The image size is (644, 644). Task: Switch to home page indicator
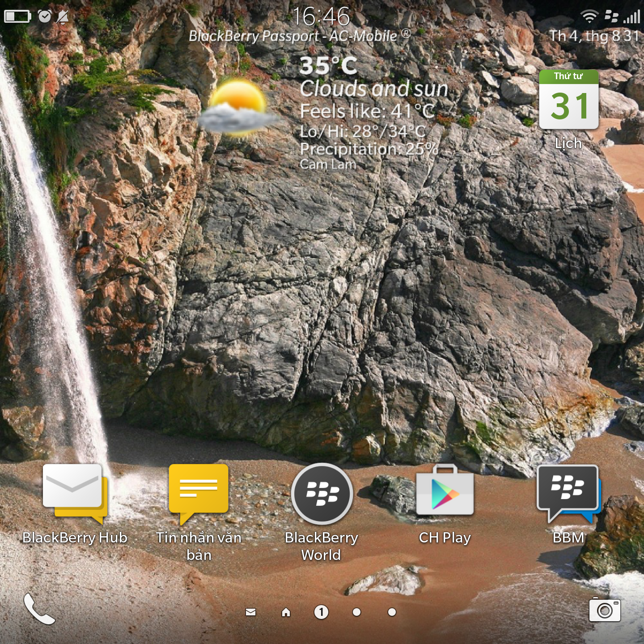(286, 612)
